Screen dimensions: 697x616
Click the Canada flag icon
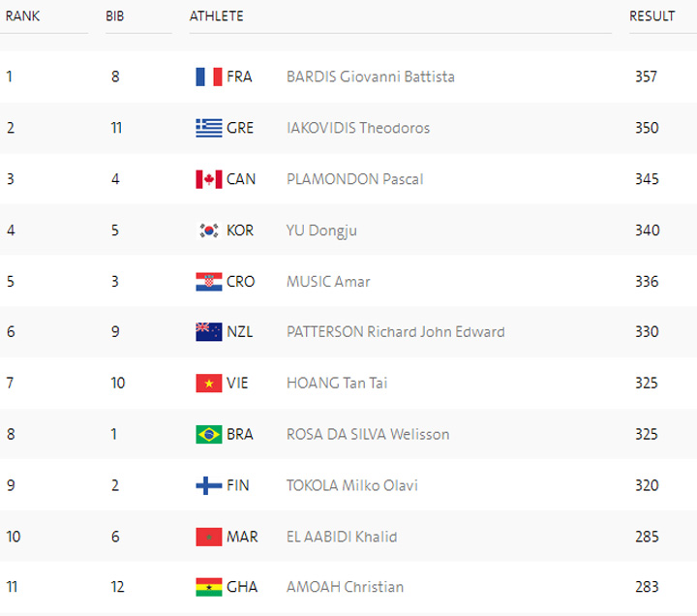(208, 179)
